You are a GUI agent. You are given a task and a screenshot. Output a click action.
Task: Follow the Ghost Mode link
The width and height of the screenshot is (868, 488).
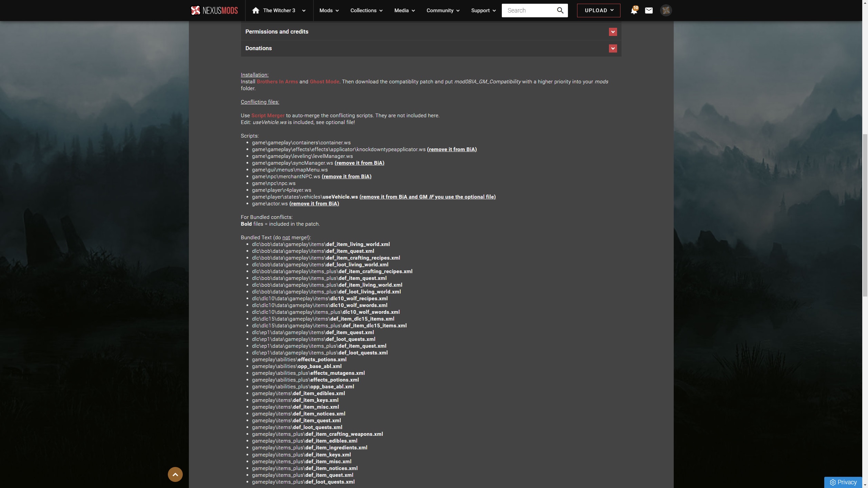click(x=324, y=82)
